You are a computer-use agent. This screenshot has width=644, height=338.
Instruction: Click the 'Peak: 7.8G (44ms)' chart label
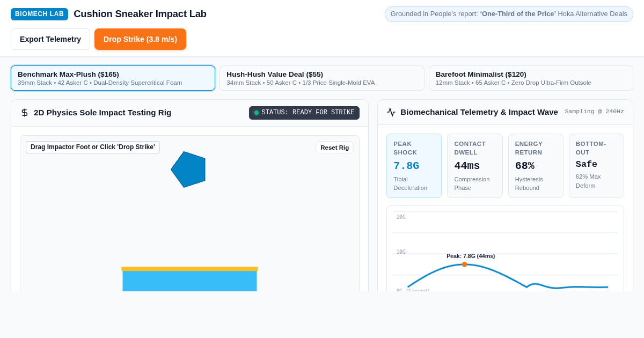point(471,256)
